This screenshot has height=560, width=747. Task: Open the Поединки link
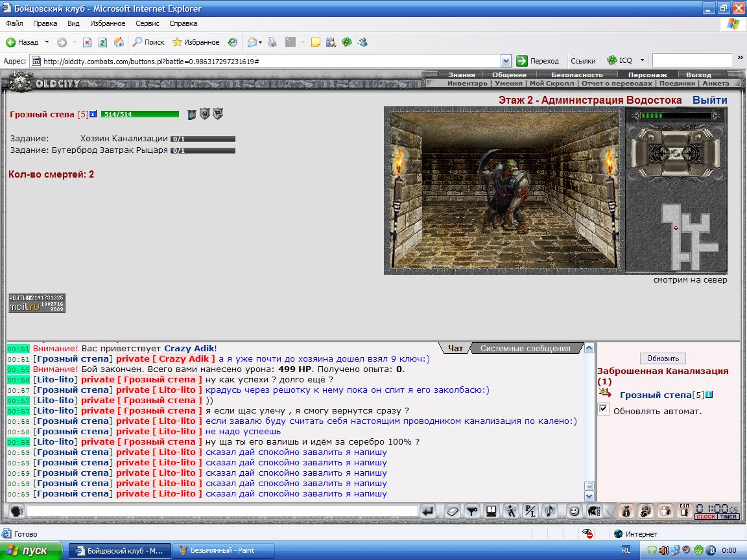pos(677,84)
